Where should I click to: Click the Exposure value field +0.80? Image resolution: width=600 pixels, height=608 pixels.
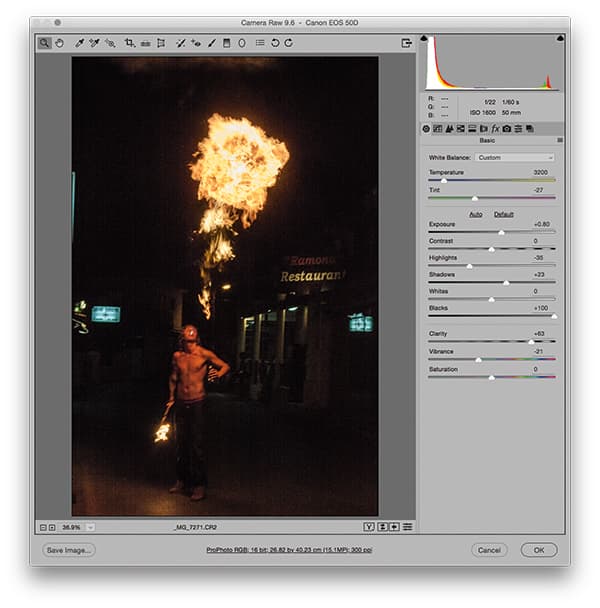542,224
